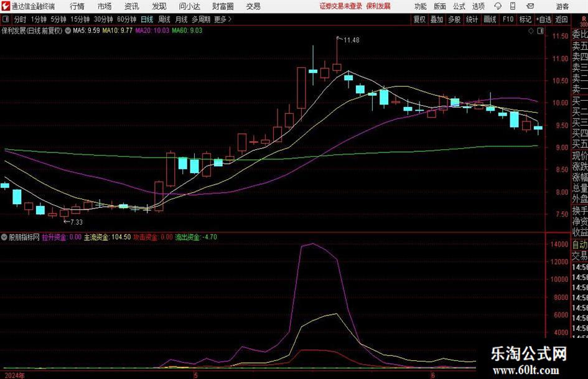Expand the dropdown arrow beside 股朋指标网 indicator

click(4, 237)
